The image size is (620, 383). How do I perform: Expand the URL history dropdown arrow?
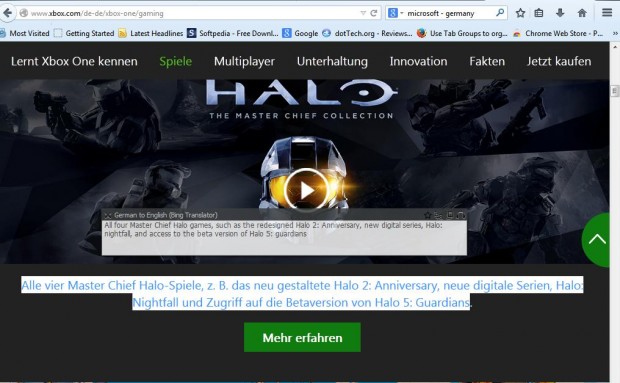pos(363,13)
